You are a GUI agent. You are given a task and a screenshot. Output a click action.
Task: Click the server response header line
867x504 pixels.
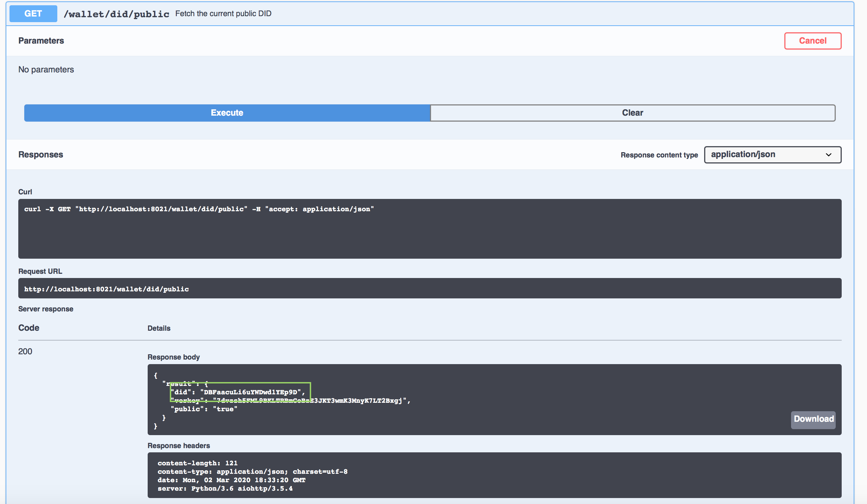[x=225, y=489]
